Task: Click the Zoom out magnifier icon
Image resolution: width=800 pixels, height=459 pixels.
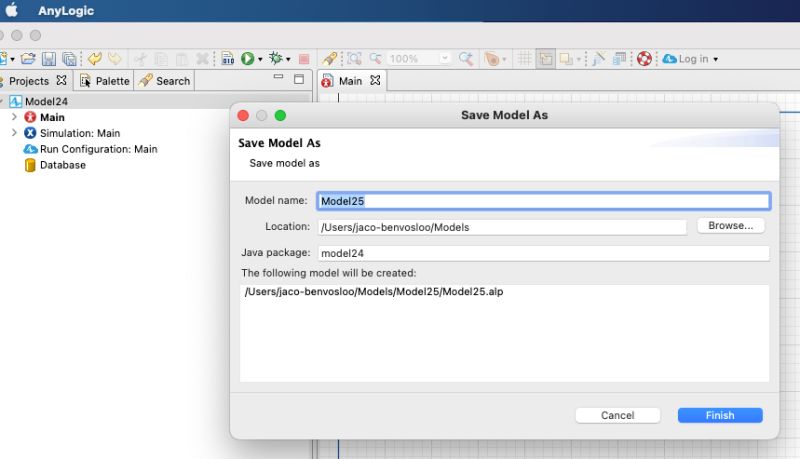Action: coord(376,59)
